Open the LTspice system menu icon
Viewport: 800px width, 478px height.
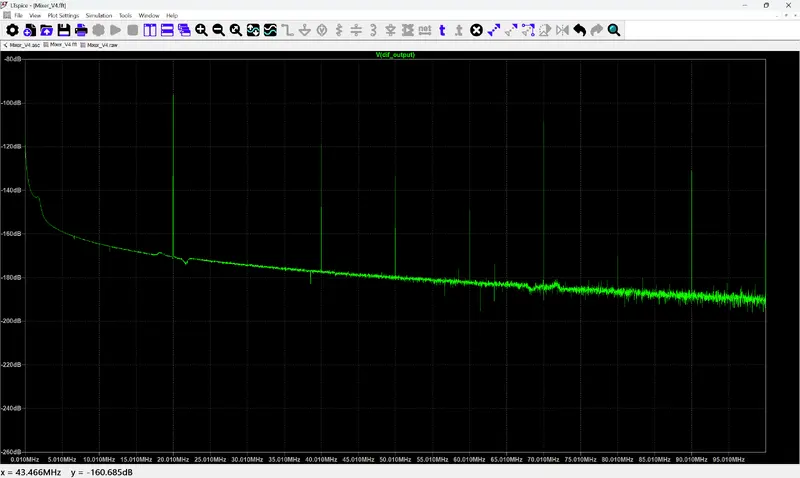(5, 5)
